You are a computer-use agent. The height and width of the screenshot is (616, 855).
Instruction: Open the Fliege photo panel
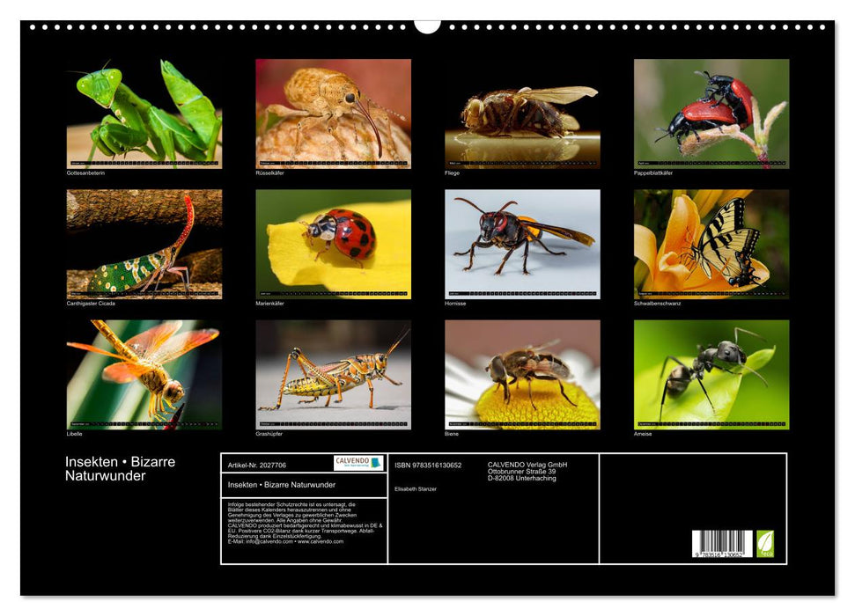(524, 110)
